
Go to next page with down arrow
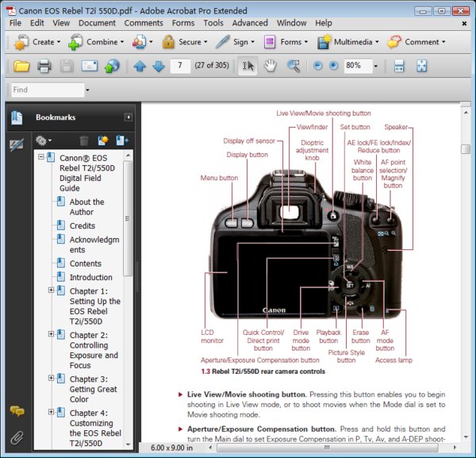tap(158, 66)
